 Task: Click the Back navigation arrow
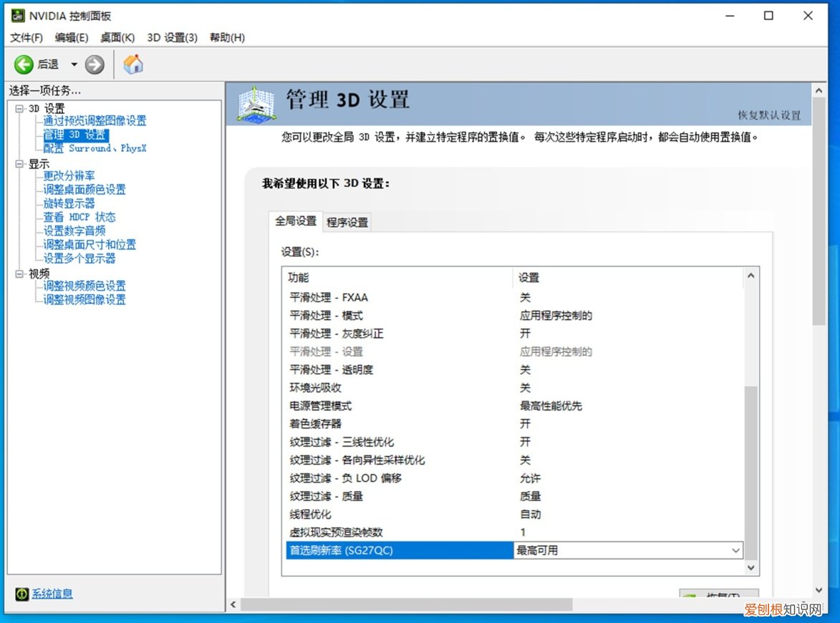[22, 64]
